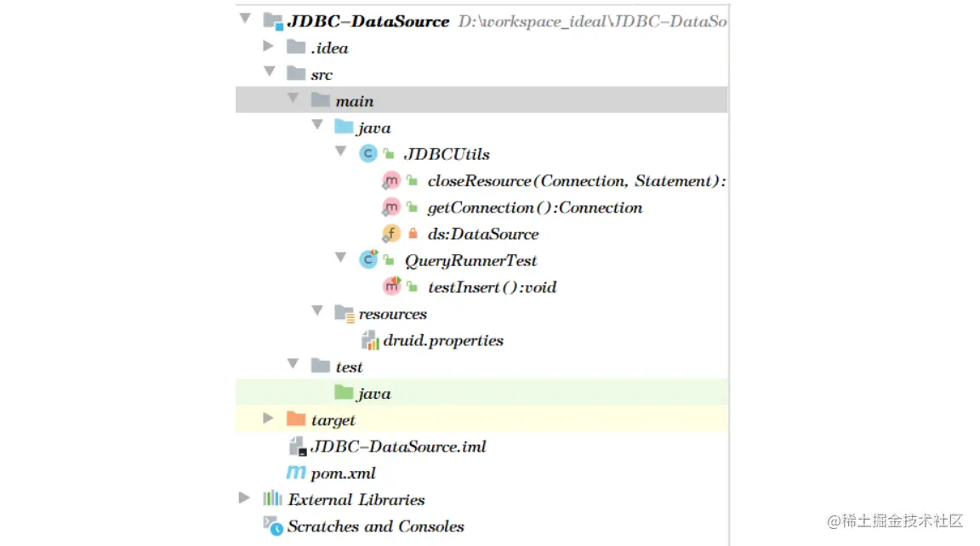
Task: Click the .idea folder icon
Action: click(x=296, y=47)
